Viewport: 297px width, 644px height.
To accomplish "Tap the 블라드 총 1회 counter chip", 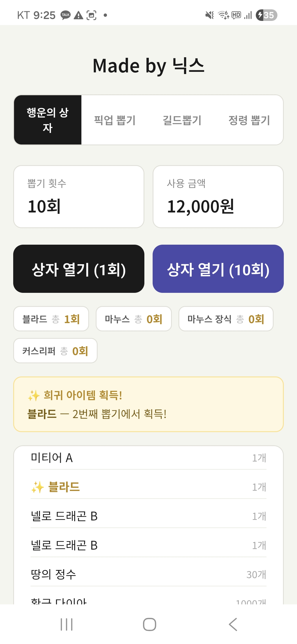I will click(51, 319).
